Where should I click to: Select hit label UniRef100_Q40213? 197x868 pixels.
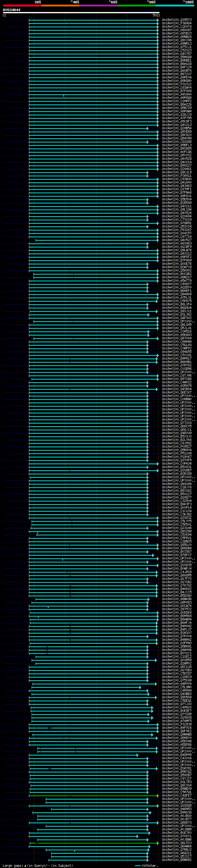177,125
